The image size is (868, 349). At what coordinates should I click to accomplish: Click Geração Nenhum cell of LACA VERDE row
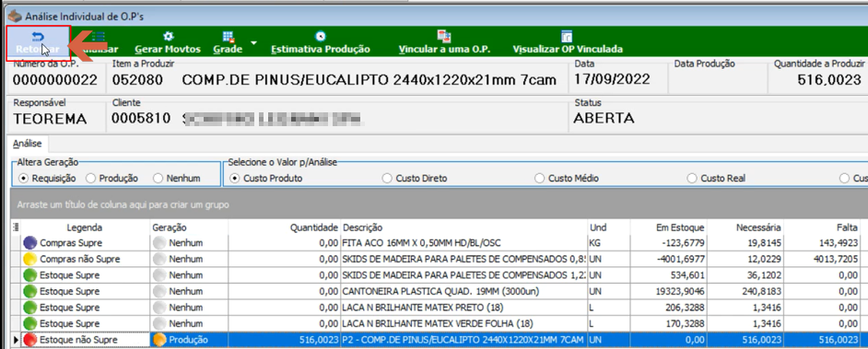coord(189,323)
